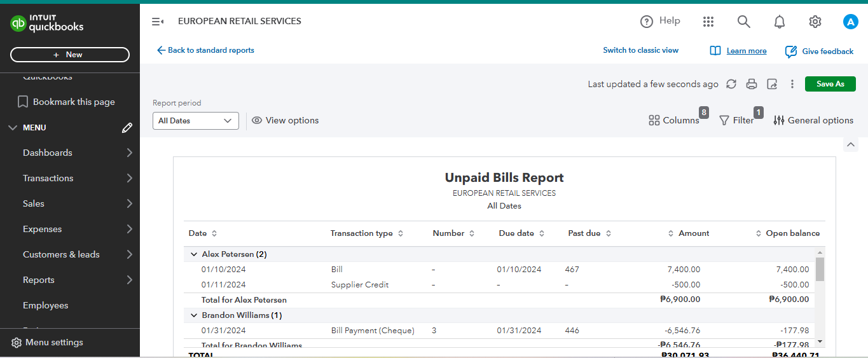868x358 pixels.
Task: Click the QuickBooks logo
Action: click(47, 24)
